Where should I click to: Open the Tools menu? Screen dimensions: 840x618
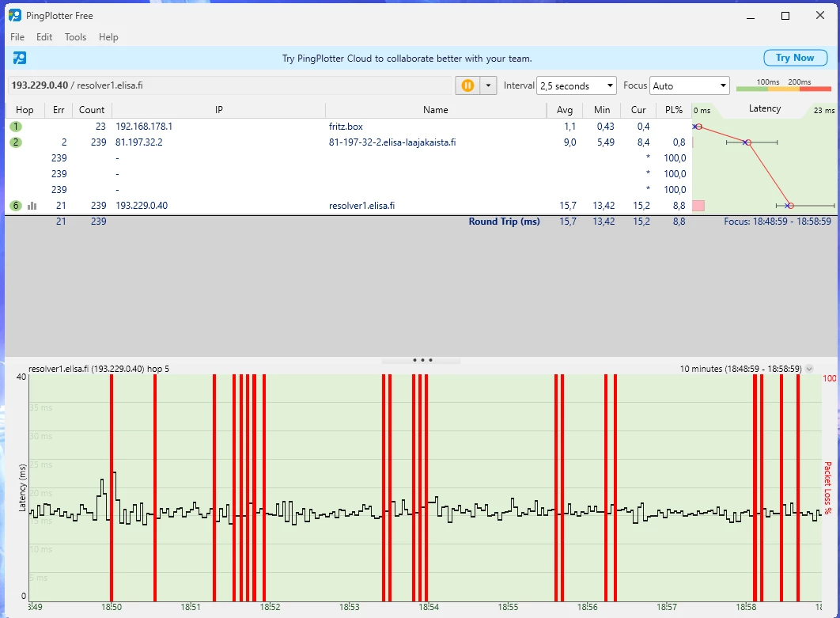[x=75, y=37]
